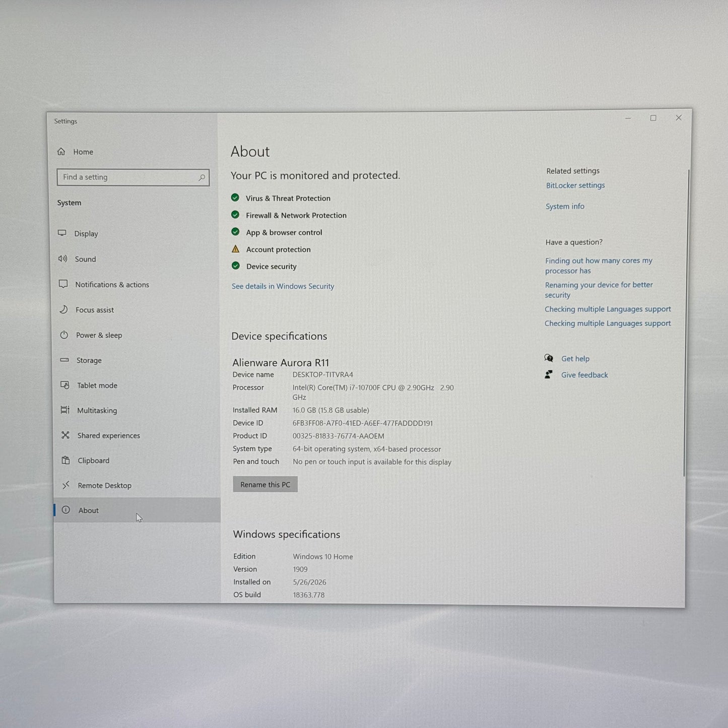728x728 pixels.
Task: Click Virus & Threat Protection label
Action: [x=288, y=198]
